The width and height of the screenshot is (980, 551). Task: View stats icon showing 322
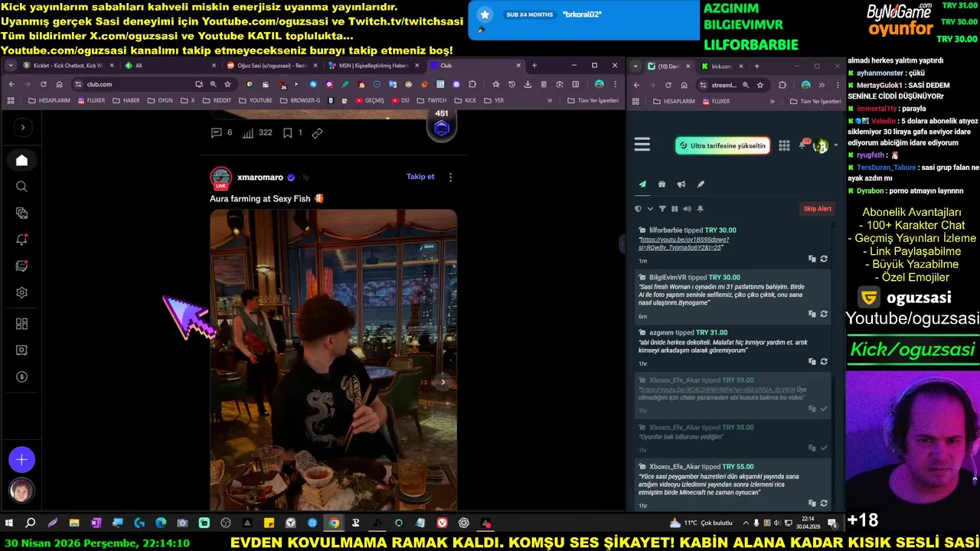[257, 132]
